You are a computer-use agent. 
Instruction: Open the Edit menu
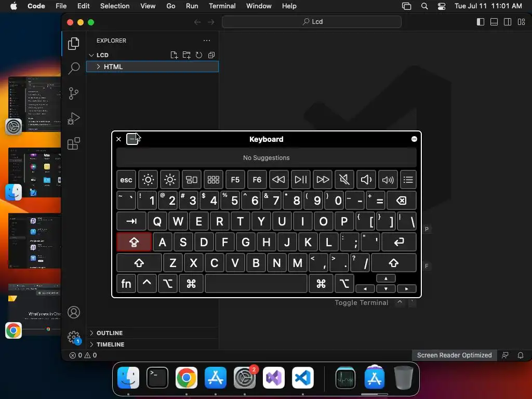(83, 6)
